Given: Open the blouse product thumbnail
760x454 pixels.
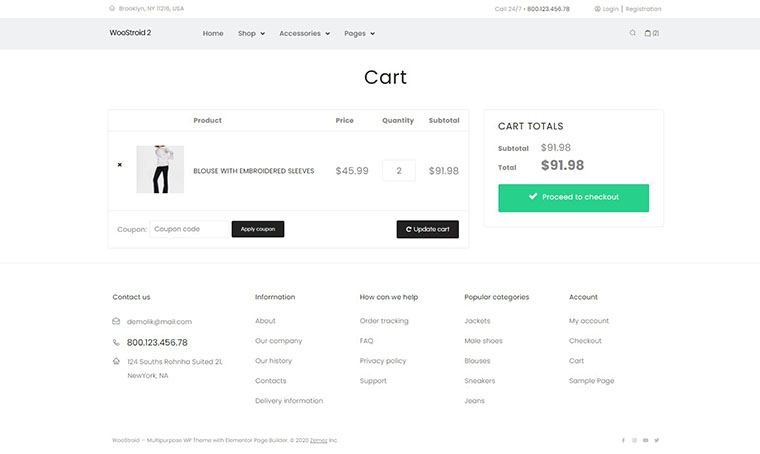Looking at the screenshot, I should [x=160, y=170].
